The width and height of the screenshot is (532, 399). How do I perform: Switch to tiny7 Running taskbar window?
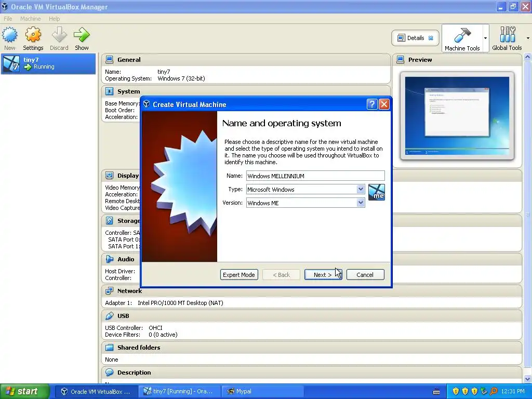179,392
